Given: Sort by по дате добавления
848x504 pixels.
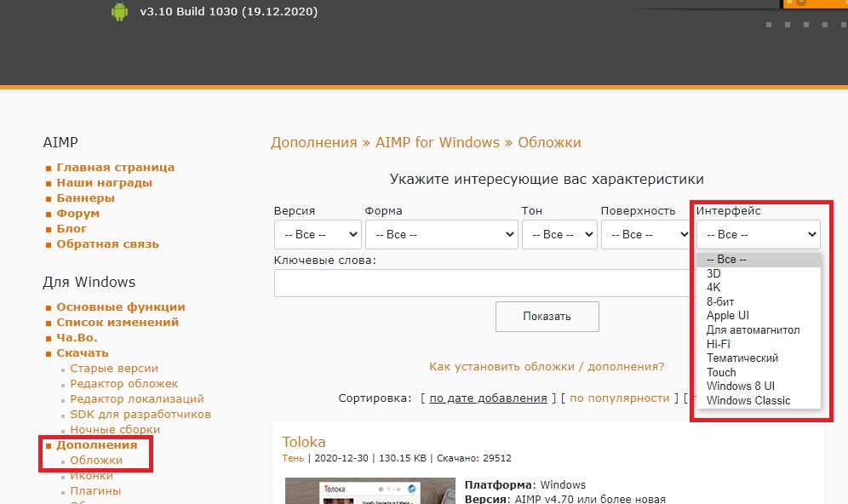Looking at the screenshot, I should (x=488, y=398).
